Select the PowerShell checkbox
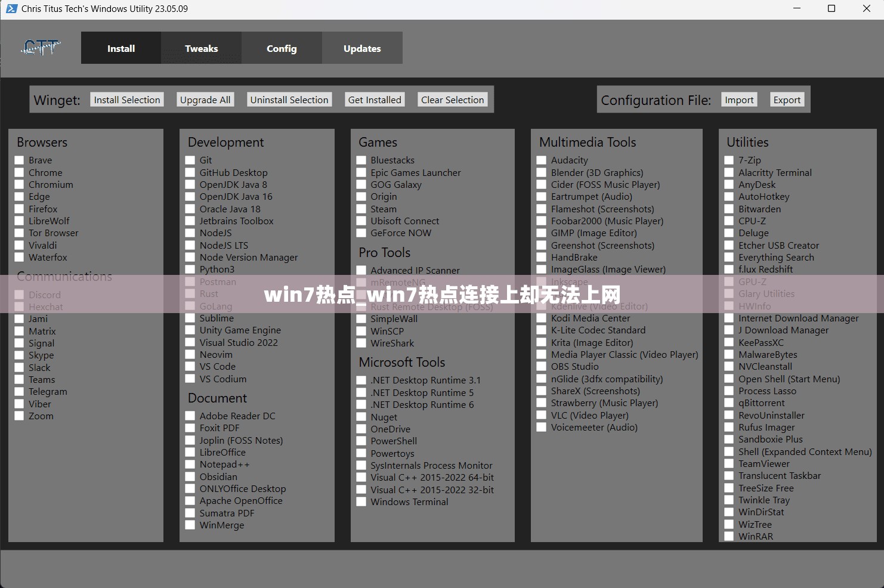884x588 pixels. 361,441
